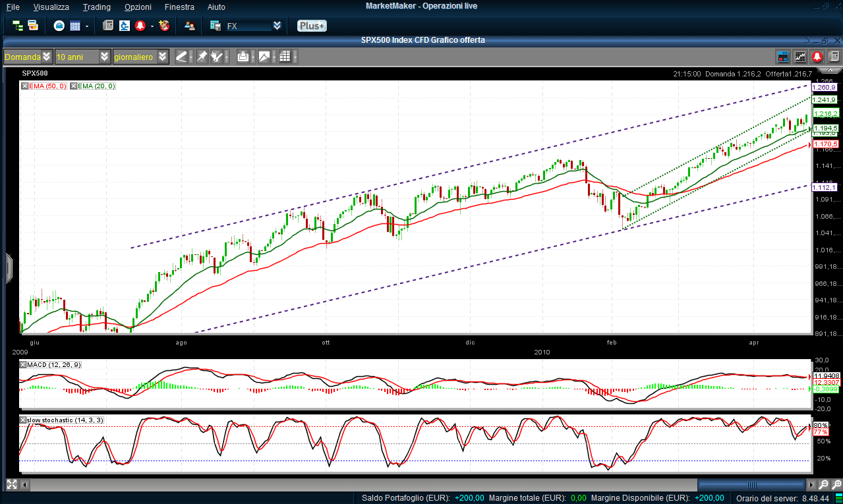
Task: Open the Opzioni menu
Action: 138,7
